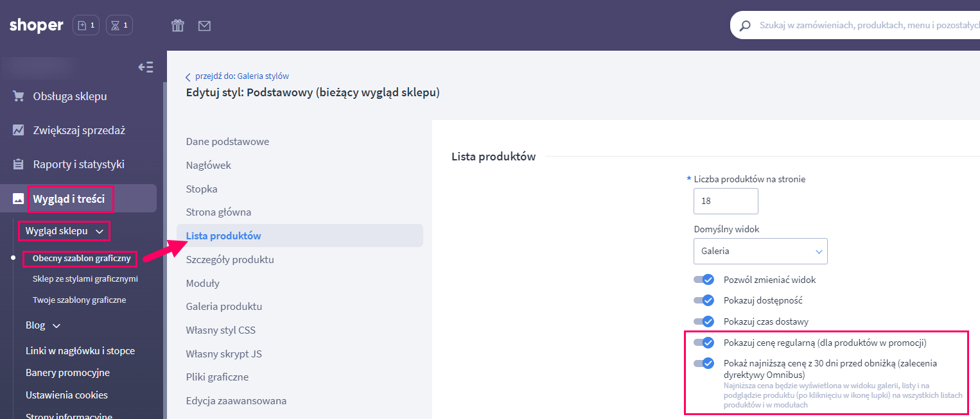
Task: Switch to Moduły tab
Action: (x=203, y=283)
